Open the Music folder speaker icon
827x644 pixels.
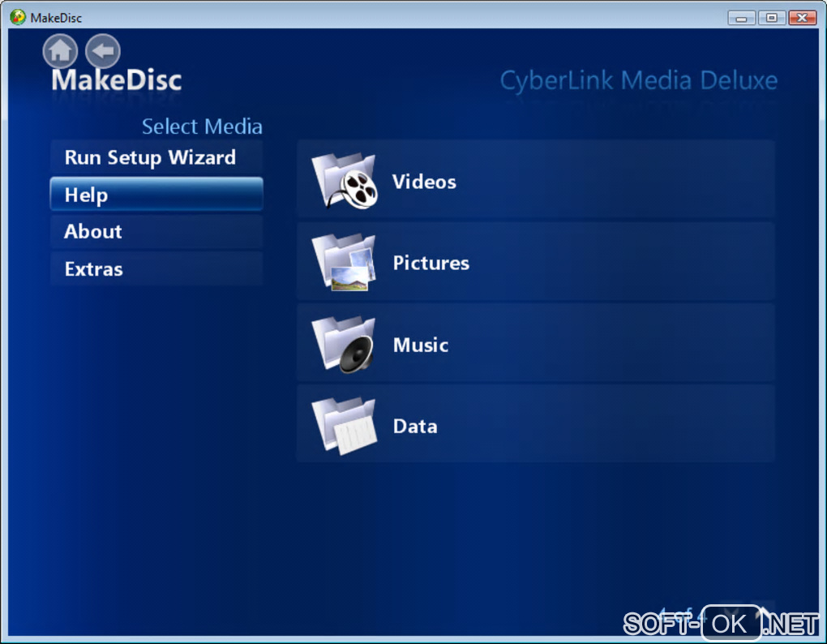343,345
